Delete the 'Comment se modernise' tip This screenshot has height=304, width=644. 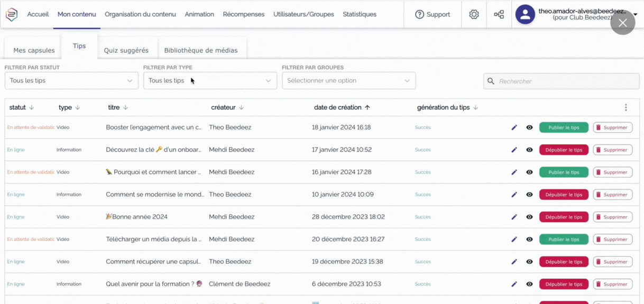click(612, 195)
